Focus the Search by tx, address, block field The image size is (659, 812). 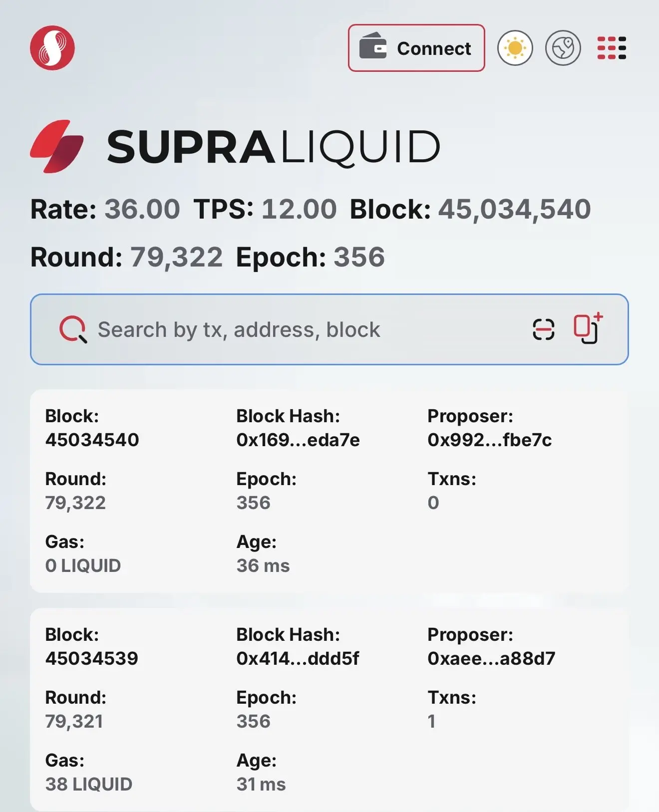(300, 330)
